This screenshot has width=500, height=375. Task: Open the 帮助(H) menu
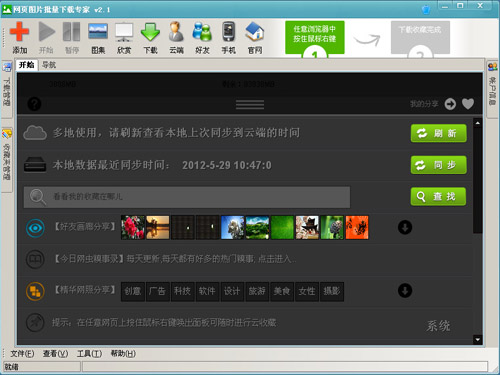tap(123, 353)
